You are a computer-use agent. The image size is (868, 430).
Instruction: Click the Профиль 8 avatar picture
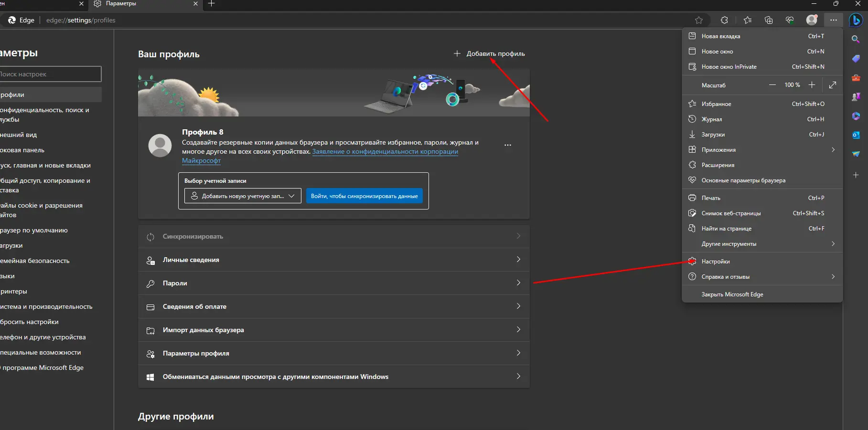coord(160,146)
